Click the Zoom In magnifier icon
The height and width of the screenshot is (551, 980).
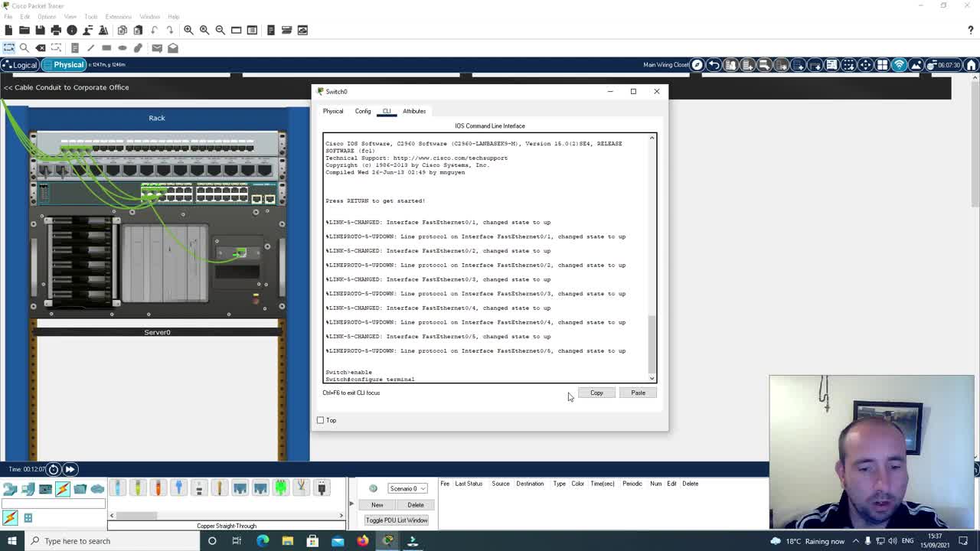(x=188, y=30)
